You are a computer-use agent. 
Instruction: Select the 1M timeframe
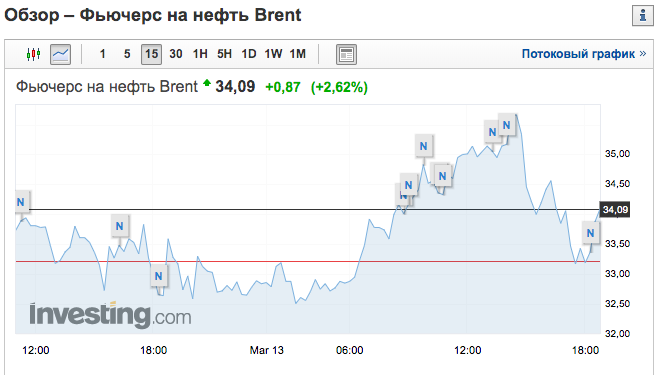point(298,54)
